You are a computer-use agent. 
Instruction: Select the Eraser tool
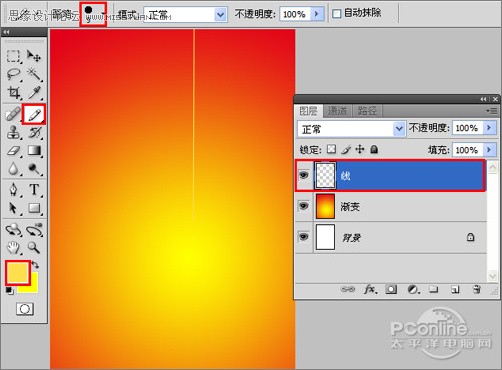(x=13, y=151)
